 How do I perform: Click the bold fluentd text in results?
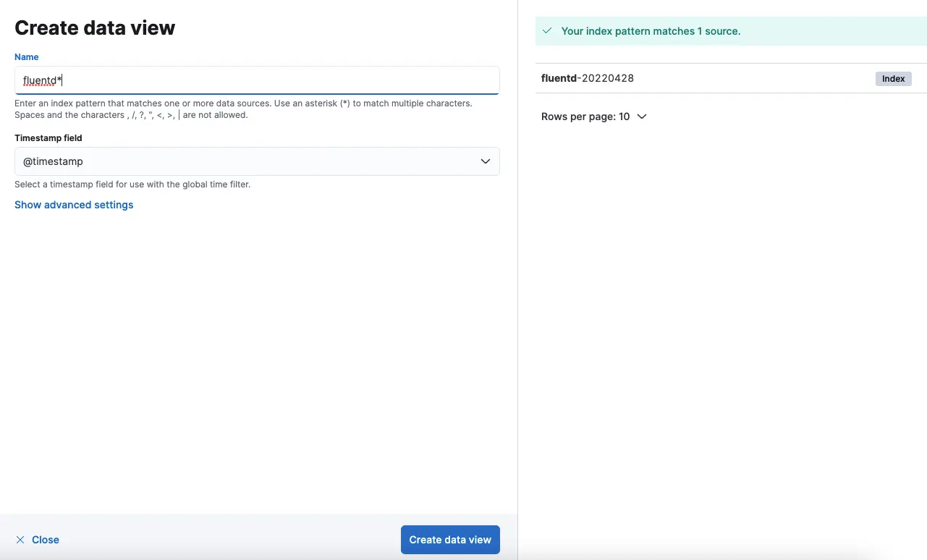(558, 78)
